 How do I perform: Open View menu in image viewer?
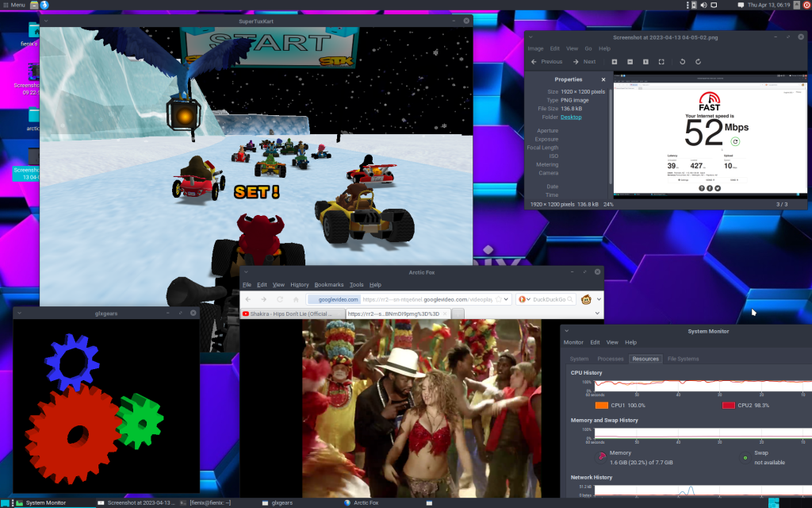572,48
